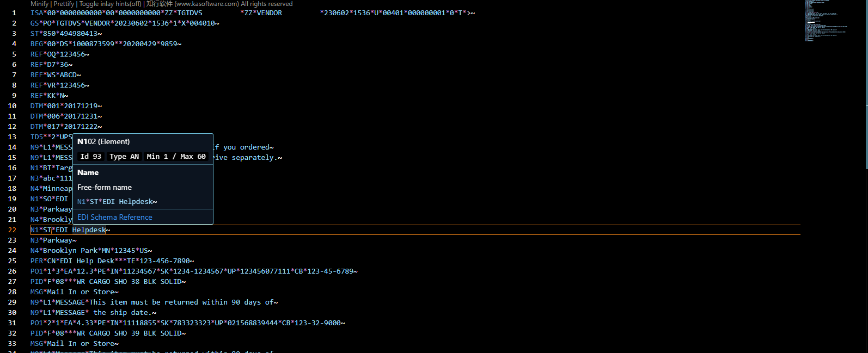The image size is (868, 353).
Task: Click the DTM*017*20171222~ segment
Action: 66,126
